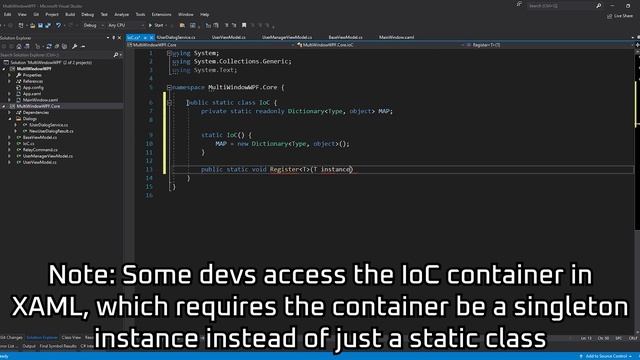Switch to the UserViewModel.cs tab
The height and width of the screenshot is (360, 640).
(x=229, y=37)
